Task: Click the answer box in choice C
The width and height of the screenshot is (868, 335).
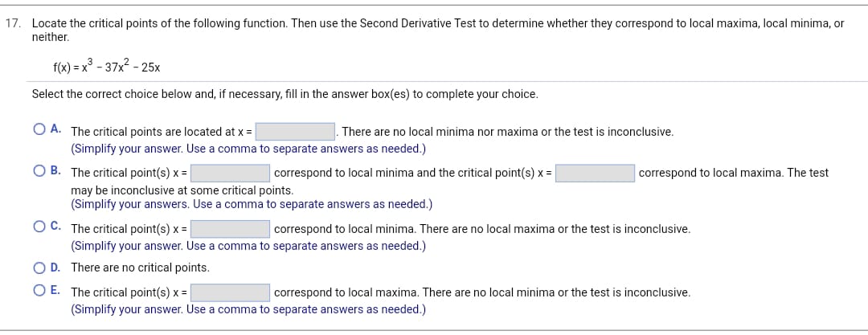Action: click(231, 229)
